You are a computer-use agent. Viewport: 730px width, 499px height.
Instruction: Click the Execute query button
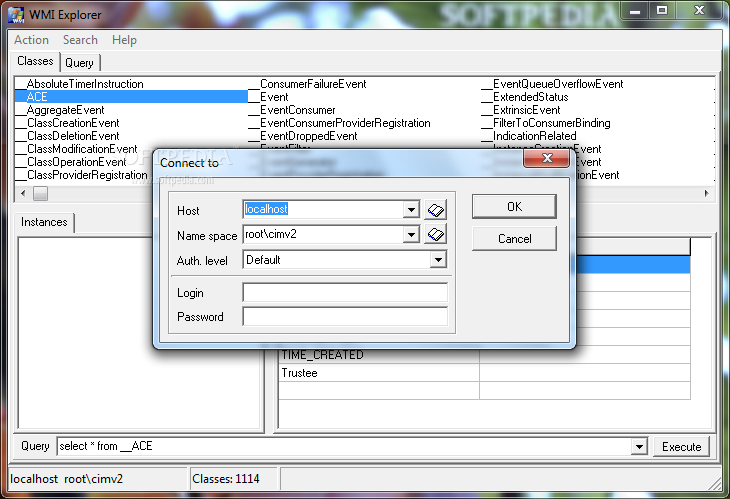(681, 447)
